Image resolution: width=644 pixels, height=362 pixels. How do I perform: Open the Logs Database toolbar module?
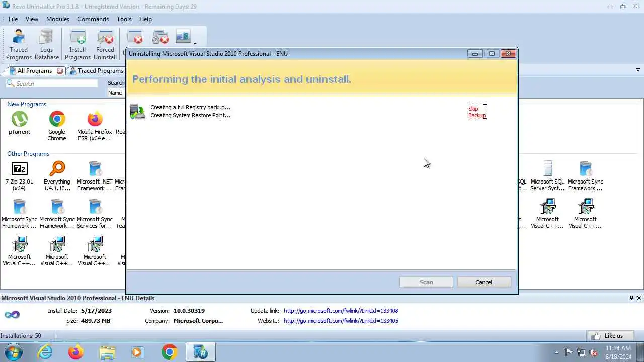46,45
